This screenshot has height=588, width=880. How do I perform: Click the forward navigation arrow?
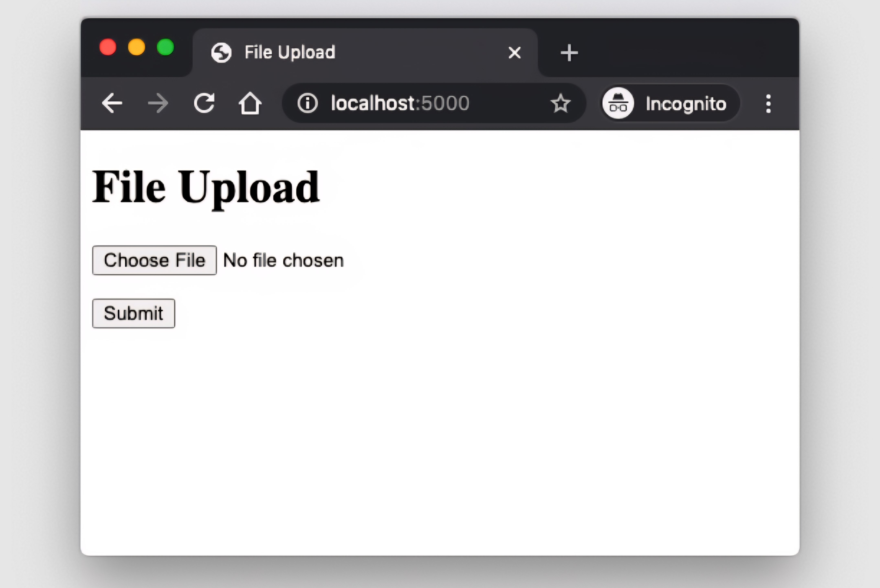pos(158,103)
